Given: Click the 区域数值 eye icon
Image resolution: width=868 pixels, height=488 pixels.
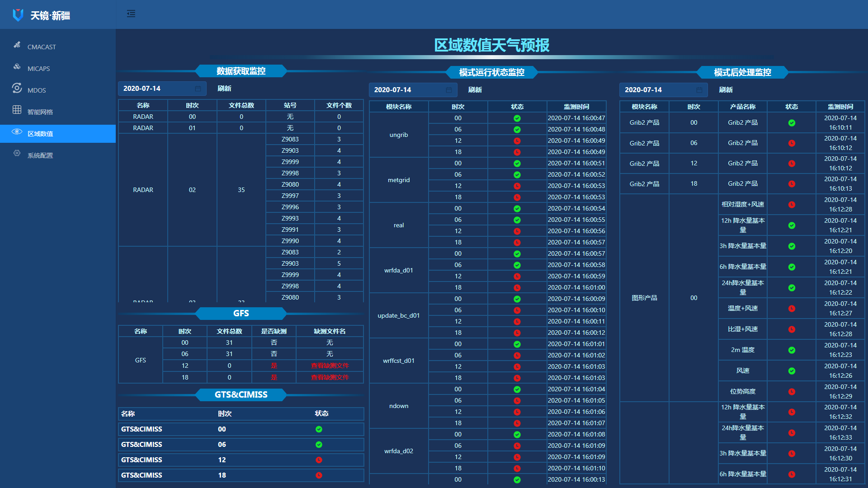Looking at the screenshot, I should point(17,131).
